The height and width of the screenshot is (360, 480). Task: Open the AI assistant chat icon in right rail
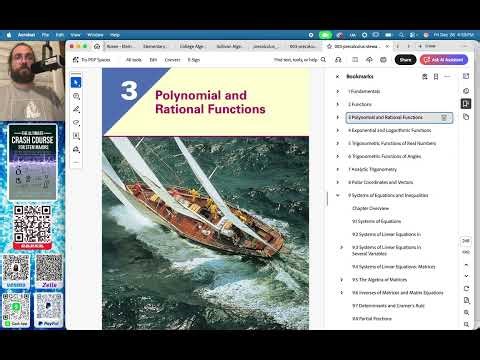tap(466, 91)
